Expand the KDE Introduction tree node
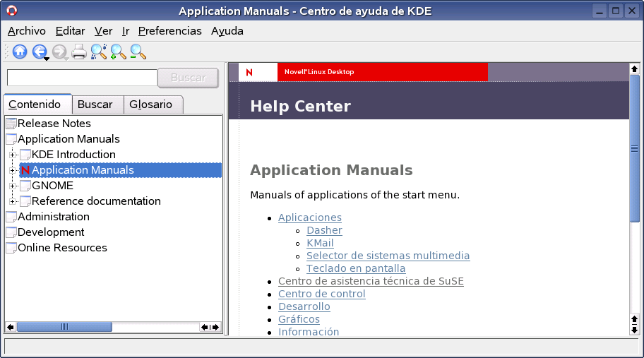This screenshot has height=358, width=644. pyautogui.click(x=12, y=155)
